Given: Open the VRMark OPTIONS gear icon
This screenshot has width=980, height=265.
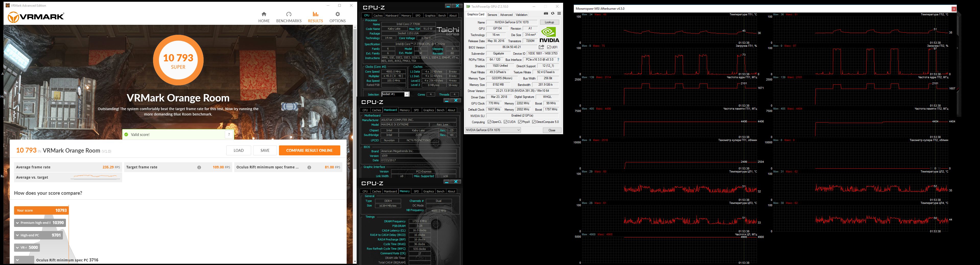Looking at the screenshot, I should pyautogui.click(x=337, y=14).
